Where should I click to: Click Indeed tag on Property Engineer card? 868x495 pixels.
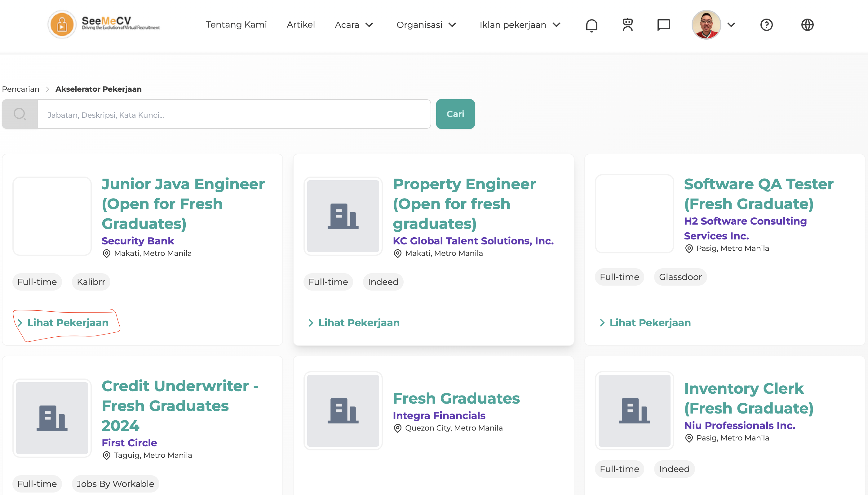383,282
